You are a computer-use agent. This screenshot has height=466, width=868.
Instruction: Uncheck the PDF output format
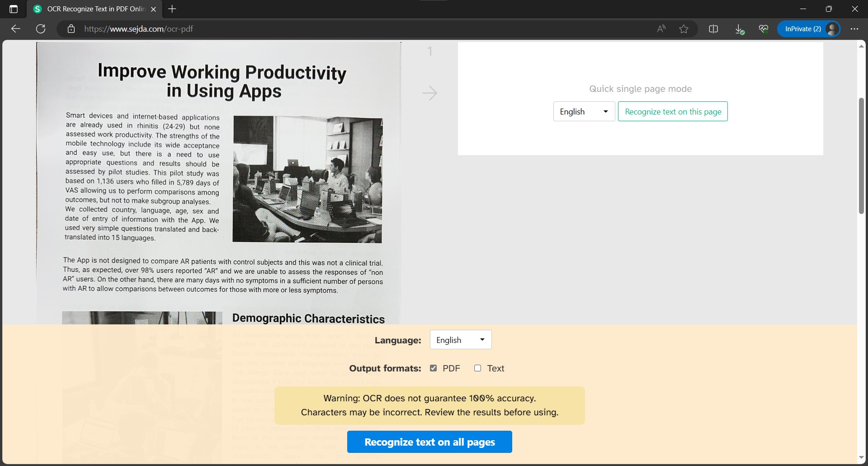point(433,368)
